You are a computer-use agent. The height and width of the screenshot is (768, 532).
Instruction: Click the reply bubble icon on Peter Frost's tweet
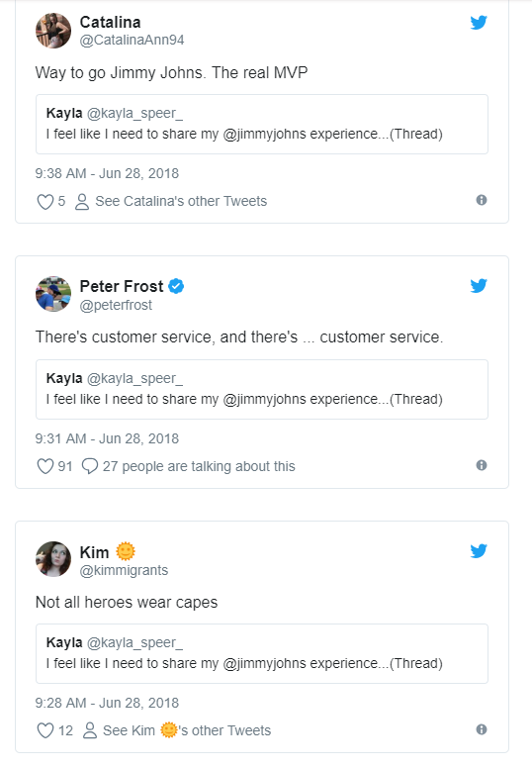(90, 466)
